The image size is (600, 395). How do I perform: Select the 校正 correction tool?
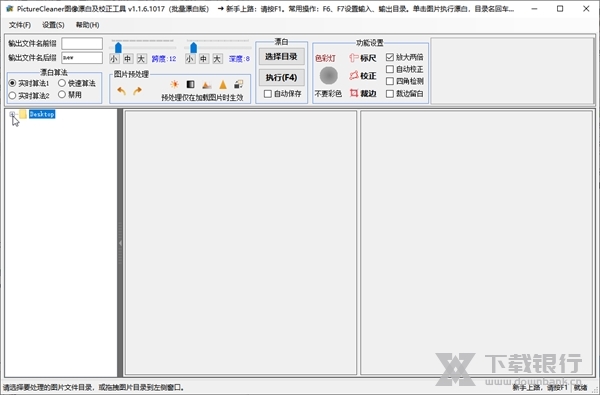363,76
